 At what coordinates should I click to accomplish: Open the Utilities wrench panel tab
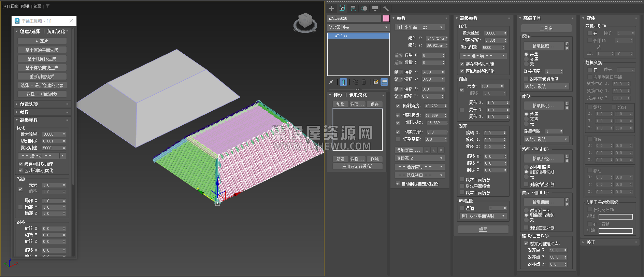click(x=386, y=9)
